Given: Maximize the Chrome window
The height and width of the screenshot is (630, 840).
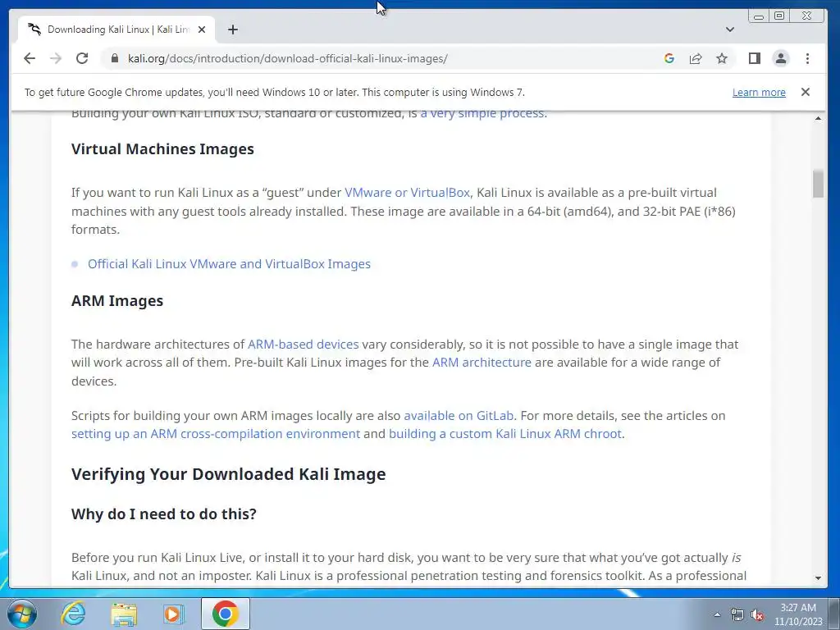Looking at the screenshot, I should coord(779,16).
